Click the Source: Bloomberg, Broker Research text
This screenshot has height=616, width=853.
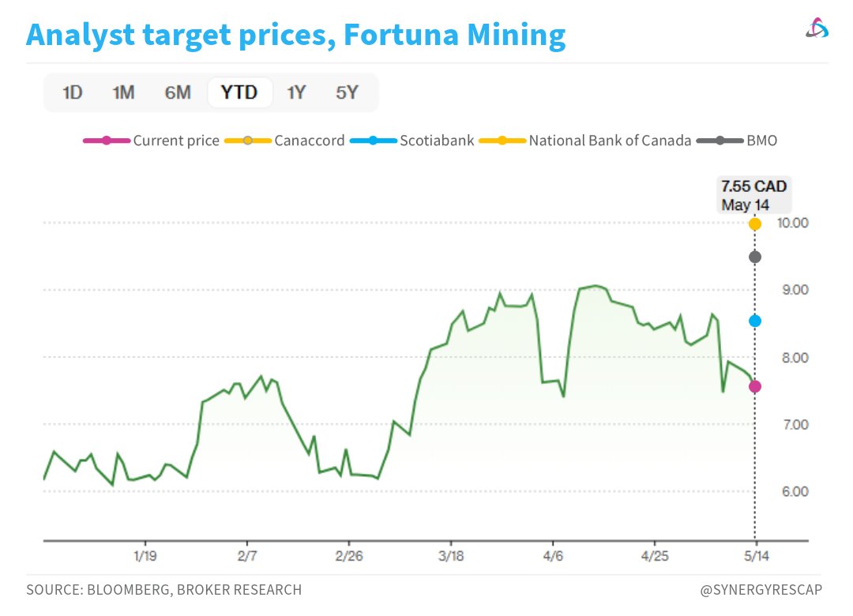coord(163,590)
